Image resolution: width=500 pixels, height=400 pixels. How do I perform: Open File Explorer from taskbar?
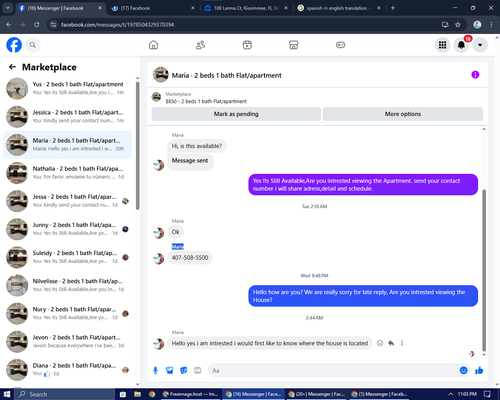click(137, 394)
